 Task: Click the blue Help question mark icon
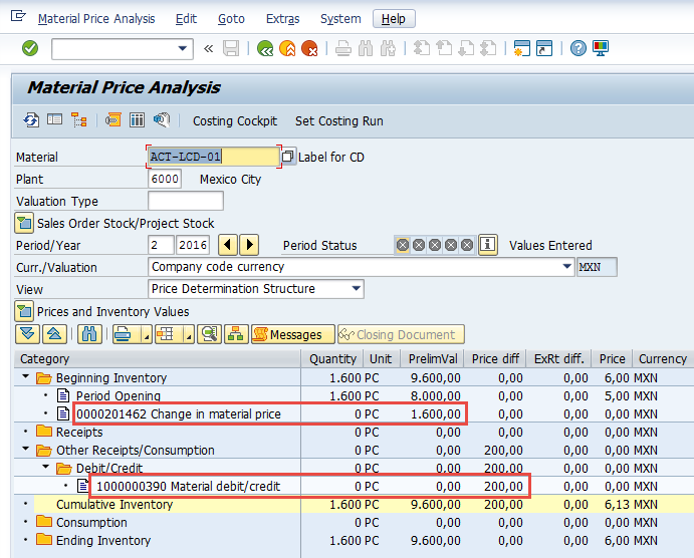tap(578, 48)
